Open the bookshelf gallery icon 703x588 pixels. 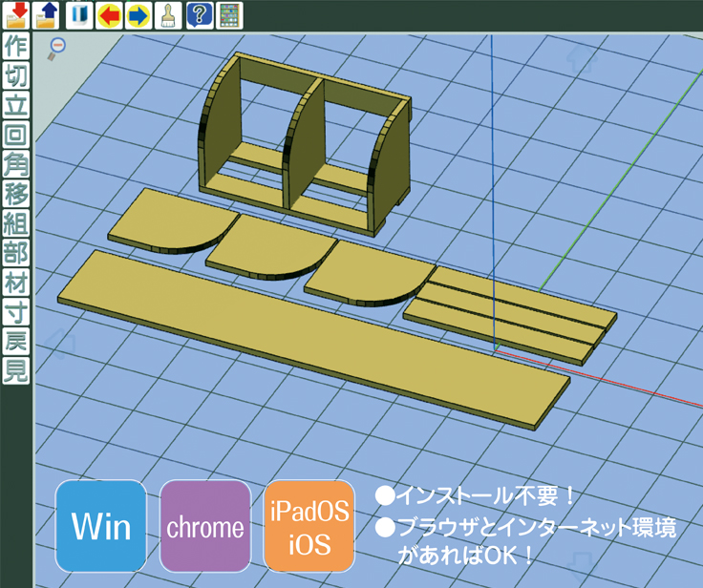click(x=227, y=14)
